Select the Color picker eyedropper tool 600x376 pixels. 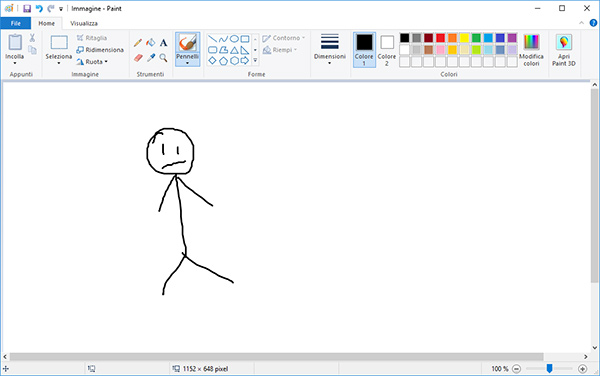click(x=151, y=58)
